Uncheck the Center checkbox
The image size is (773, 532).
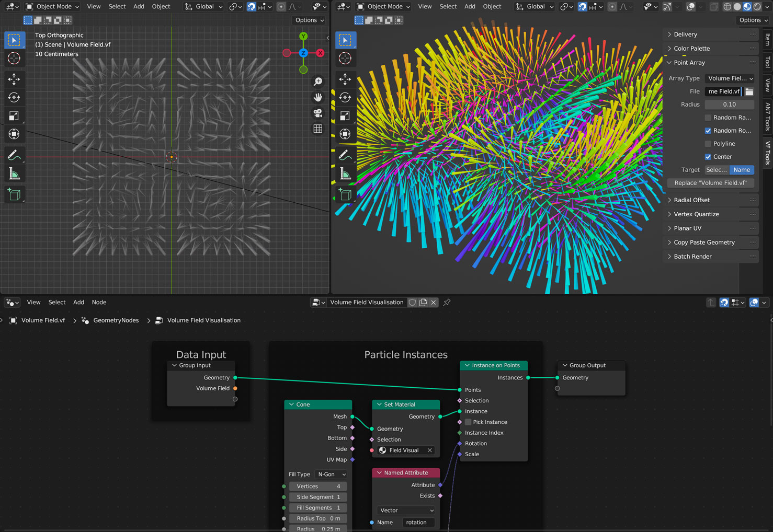point(708,157)
